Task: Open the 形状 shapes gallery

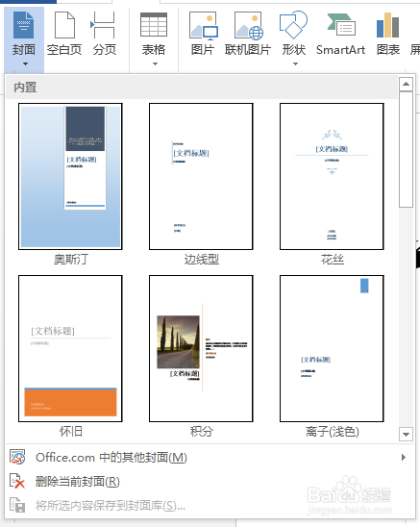Action: pos(294,38)
